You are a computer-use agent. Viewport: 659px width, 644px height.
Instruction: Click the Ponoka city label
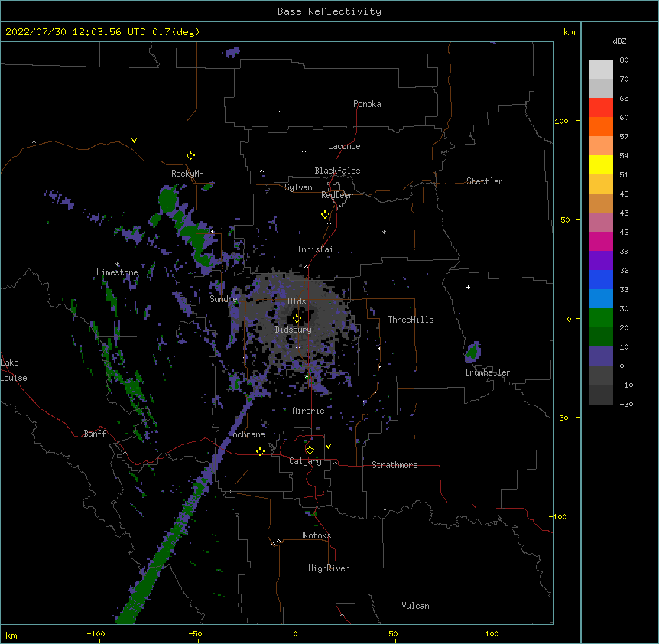click(367, 104)
